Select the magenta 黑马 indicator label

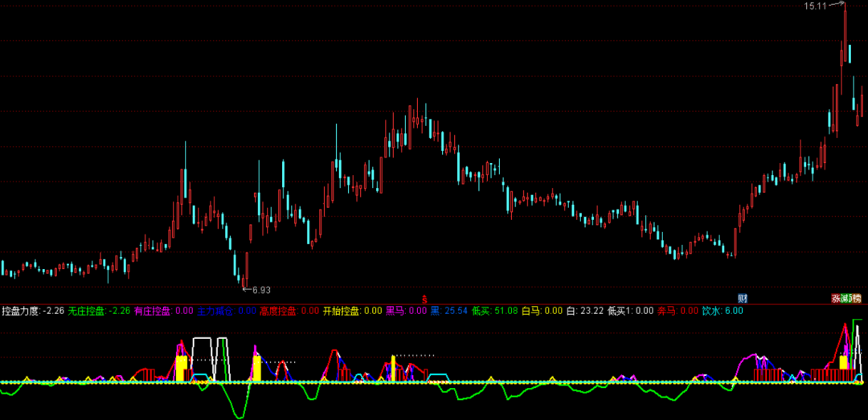point(395,311)
